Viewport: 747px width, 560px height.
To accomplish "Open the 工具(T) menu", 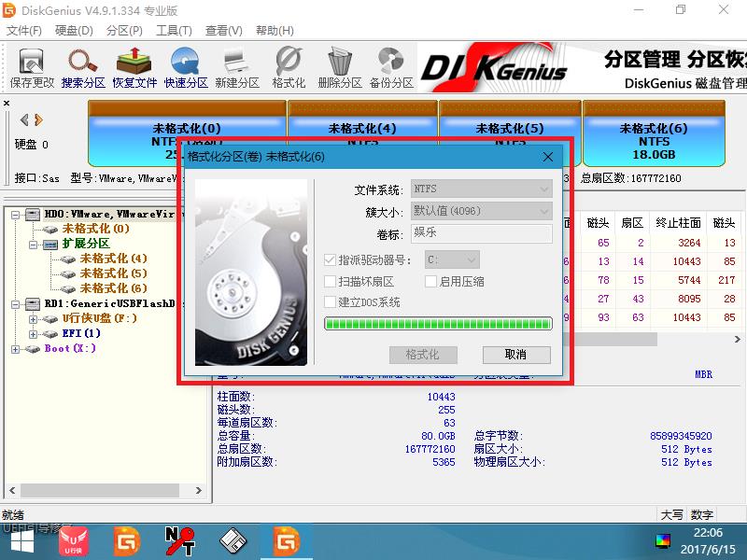I will [x=174, y=31].
